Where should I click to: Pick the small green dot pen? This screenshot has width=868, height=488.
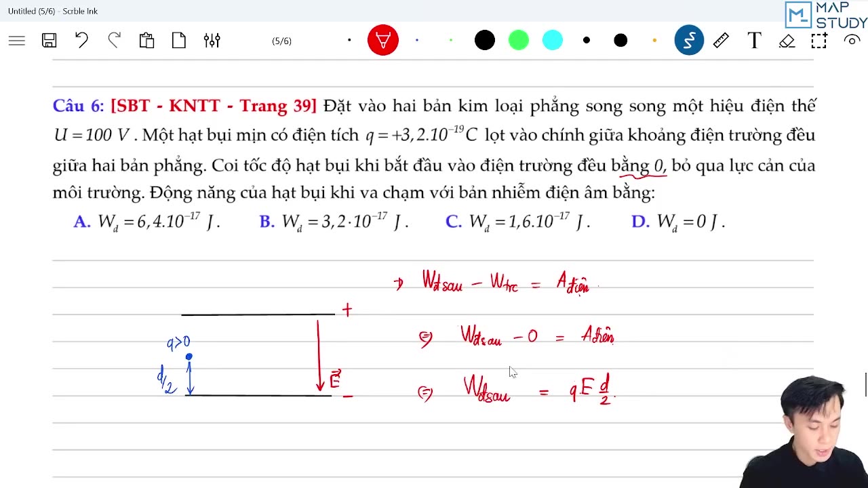click(451, 41)
